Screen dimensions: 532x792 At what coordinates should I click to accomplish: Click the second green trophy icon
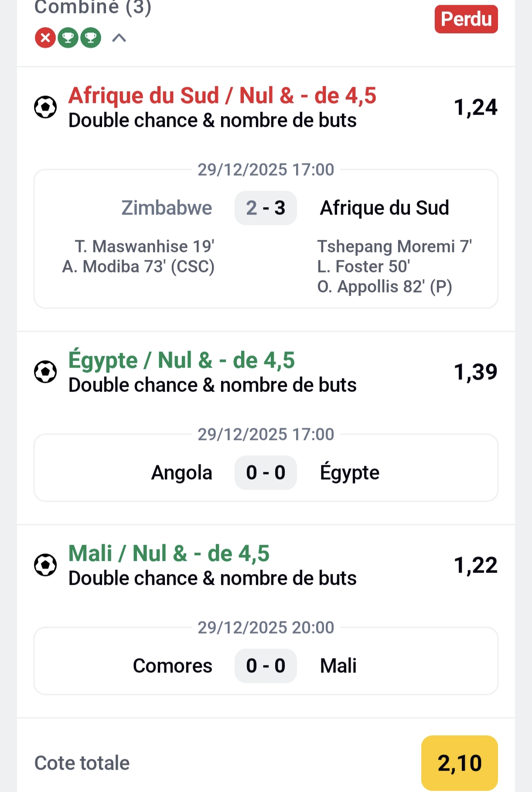(x=91, y=38)
